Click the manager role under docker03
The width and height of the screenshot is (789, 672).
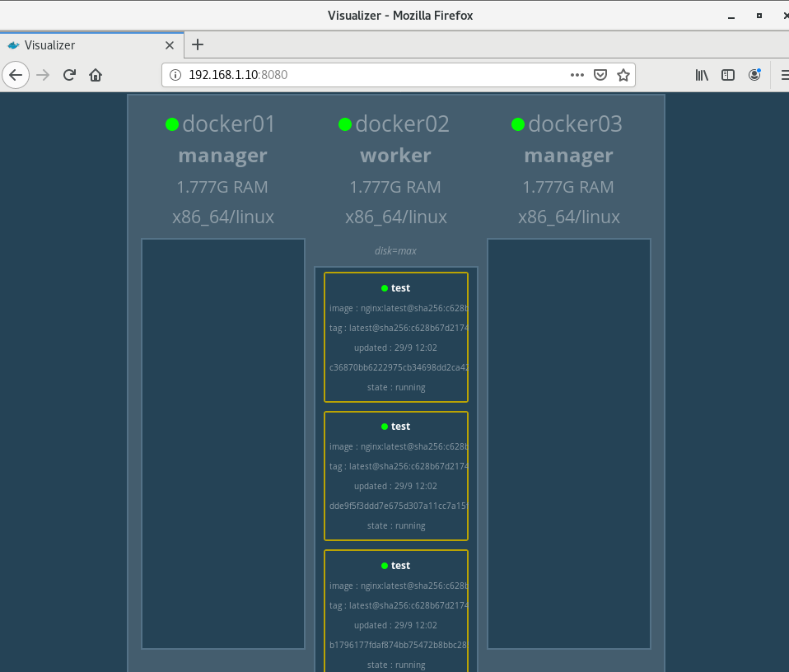568,156
